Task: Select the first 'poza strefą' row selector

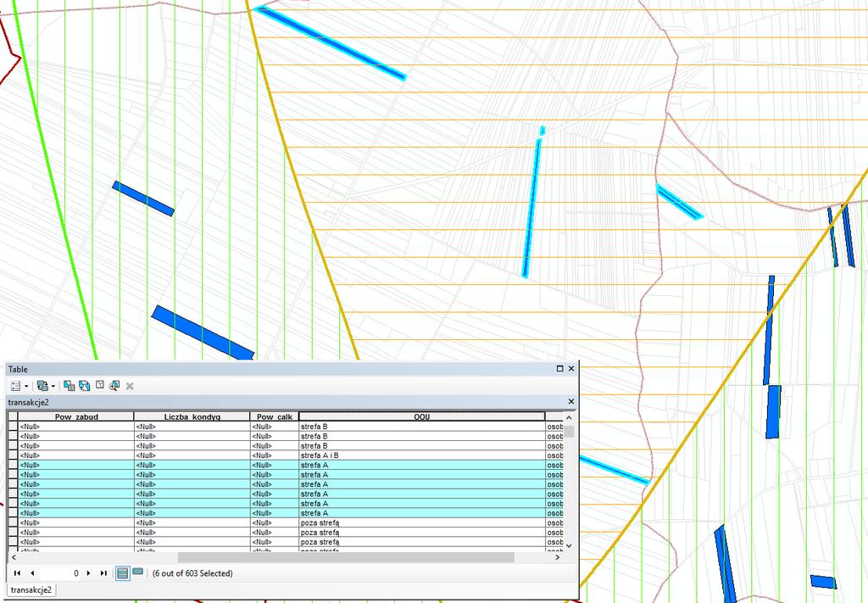Action: [x=13, y=522]
